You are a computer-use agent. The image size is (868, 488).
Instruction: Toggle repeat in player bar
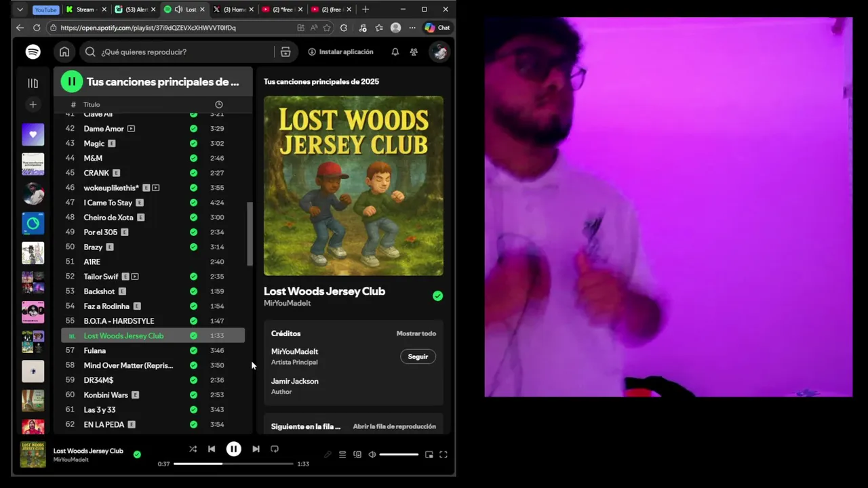pyautogui.click(x=275, y=449)
